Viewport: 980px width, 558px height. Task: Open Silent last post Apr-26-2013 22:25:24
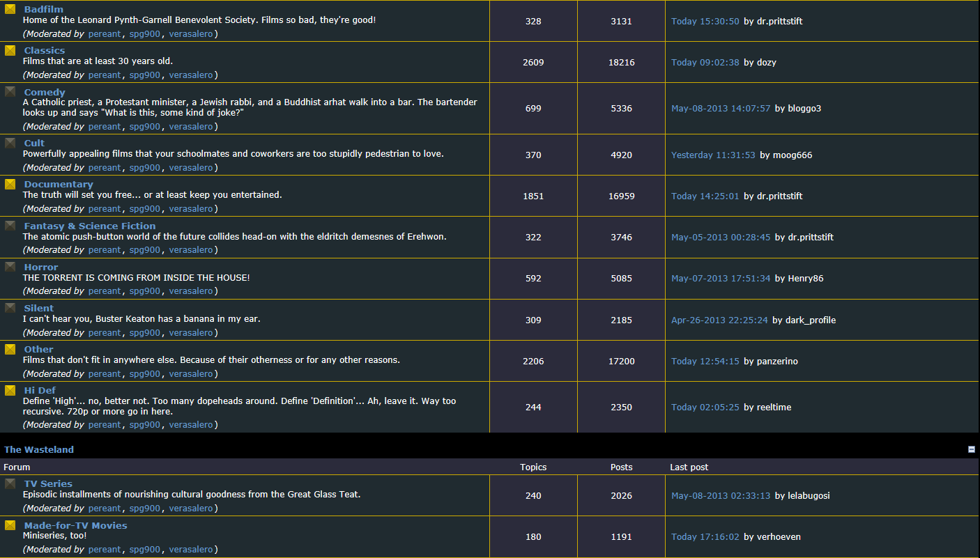pos(719,320)
